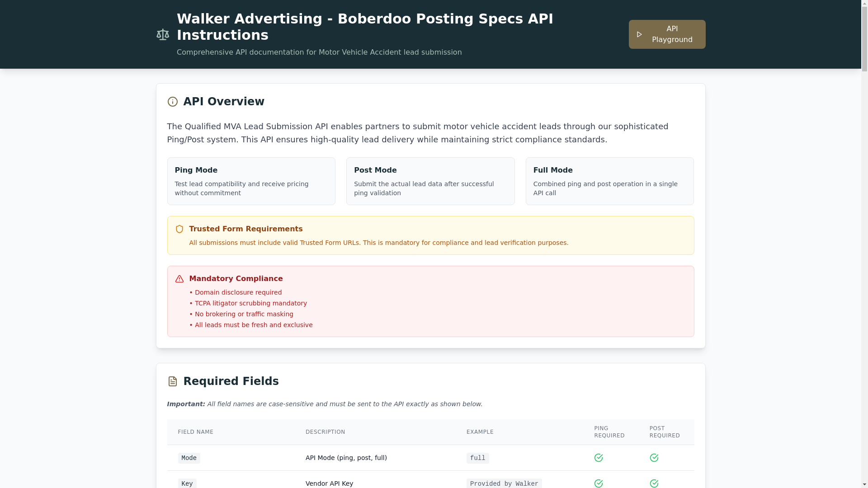Click Post Required checkmark in Key row
The height and width of the screenshot is (488, 868).
pyautogui.click(x=654, y=483)
